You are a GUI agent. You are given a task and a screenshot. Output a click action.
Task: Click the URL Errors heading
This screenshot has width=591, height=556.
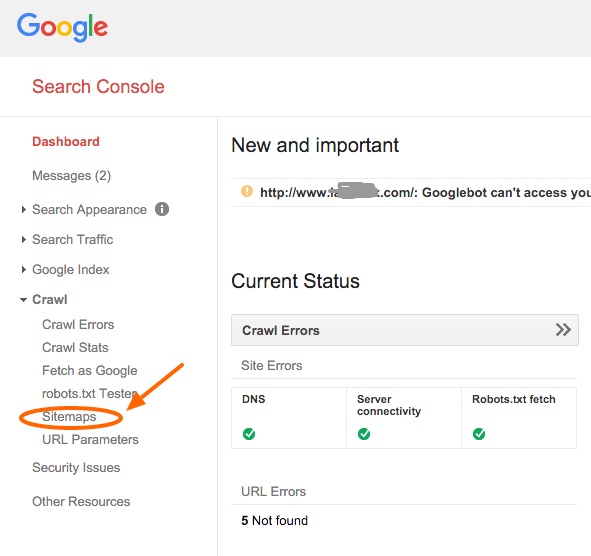coord(274,492)
